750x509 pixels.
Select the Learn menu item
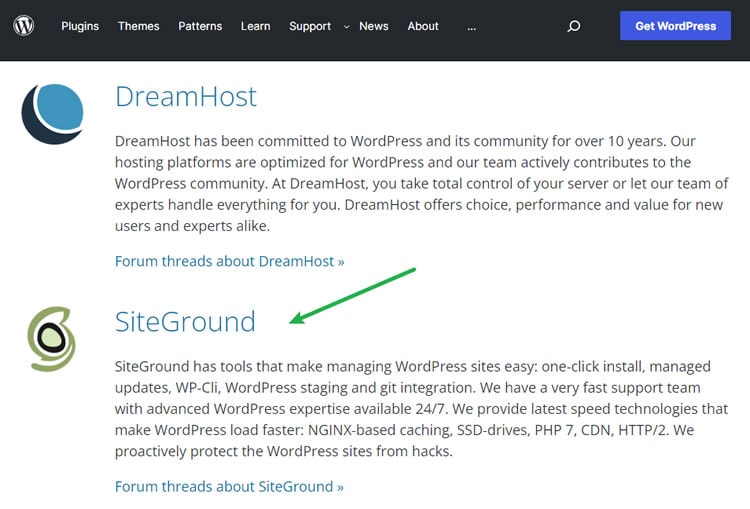click(x=255, y=26)
